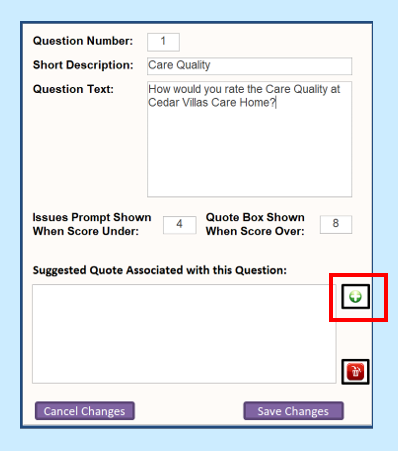Click the 'Question Number:' label
The image size is (398, 451).
[x=83, y=41]
